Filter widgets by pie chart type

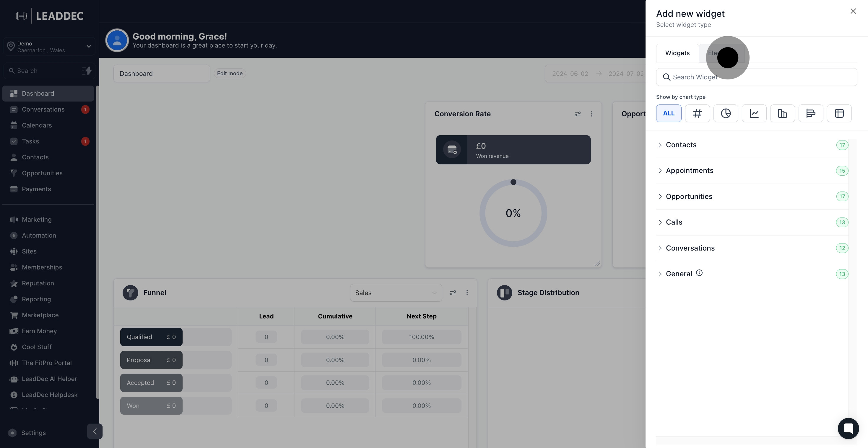726,113
